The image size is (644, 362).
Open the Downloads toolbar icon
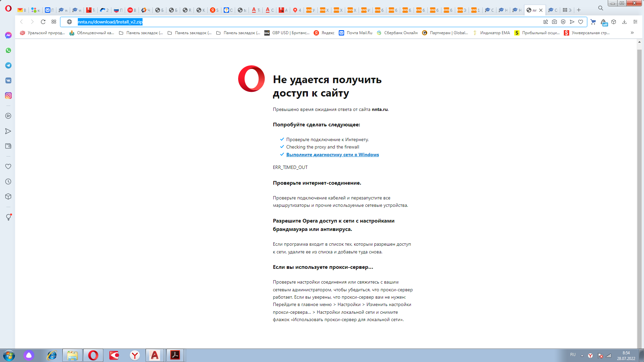coord(624,22)
